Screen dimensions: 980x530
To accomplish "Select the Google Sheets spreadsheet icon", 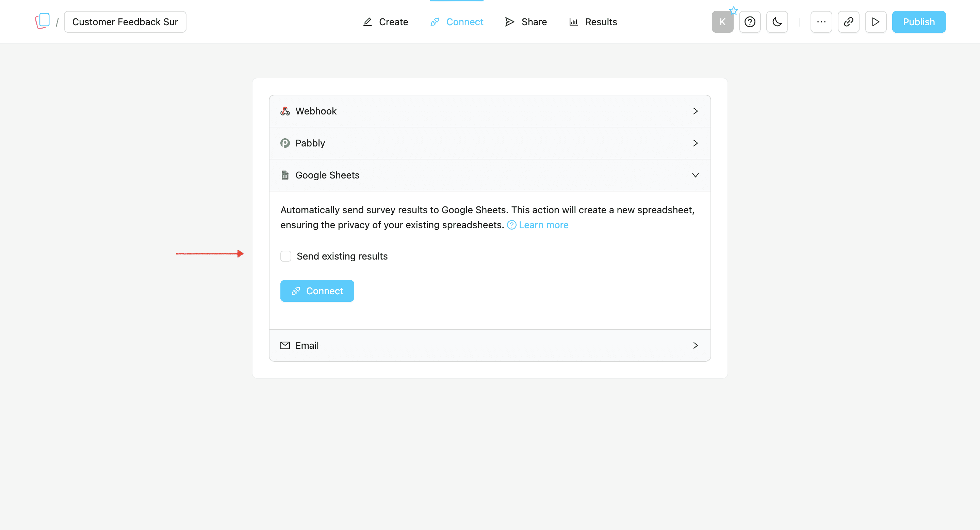I will pyautogui.click(x=285, y=175).
